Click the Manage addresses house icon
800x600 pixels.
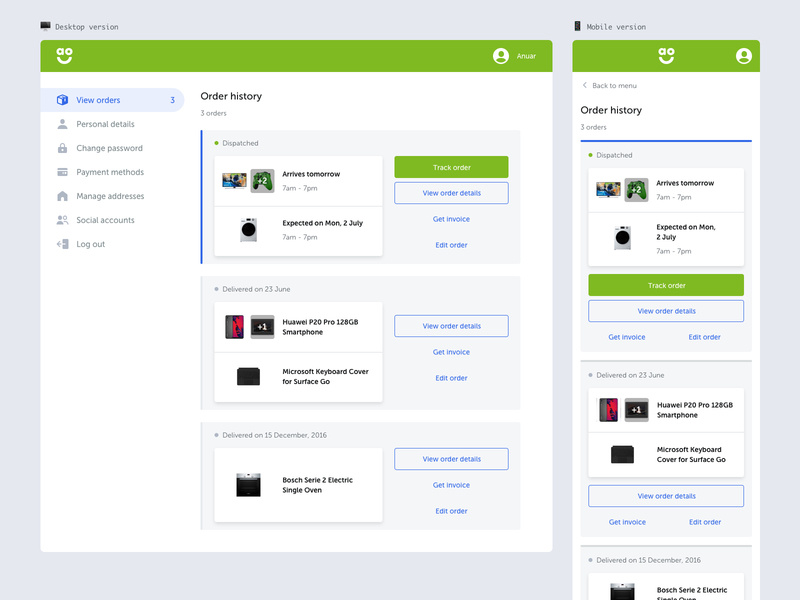(64, 196)
